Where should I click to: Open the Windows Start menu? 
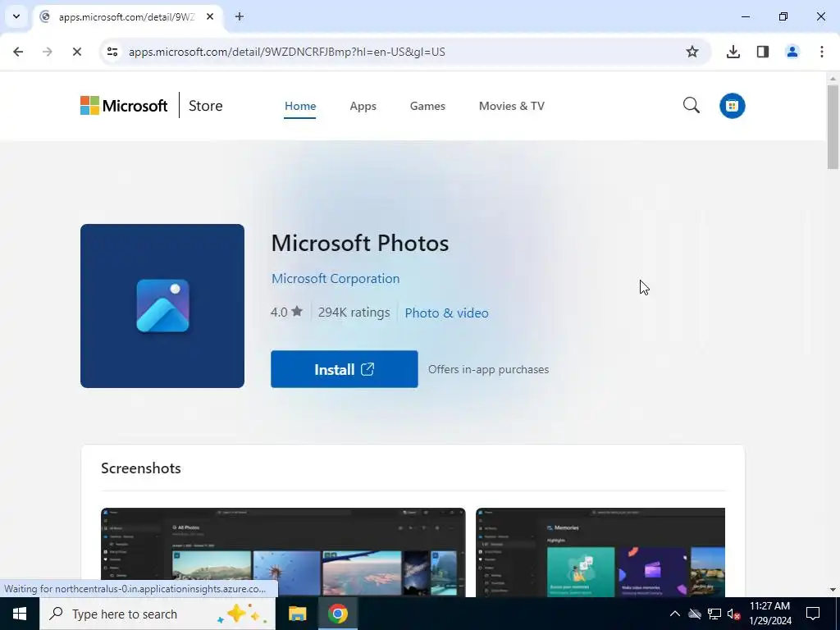pos(20,614)
